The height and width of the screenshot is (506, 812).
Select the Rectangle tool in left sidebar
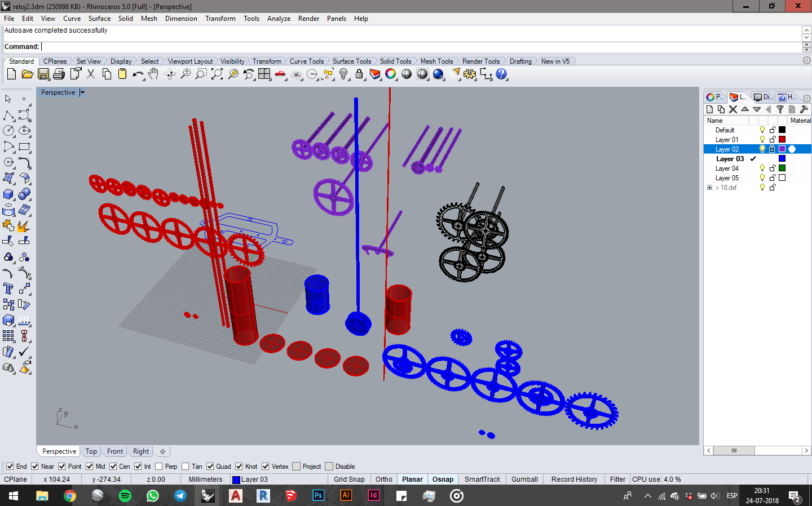point(24,147)
